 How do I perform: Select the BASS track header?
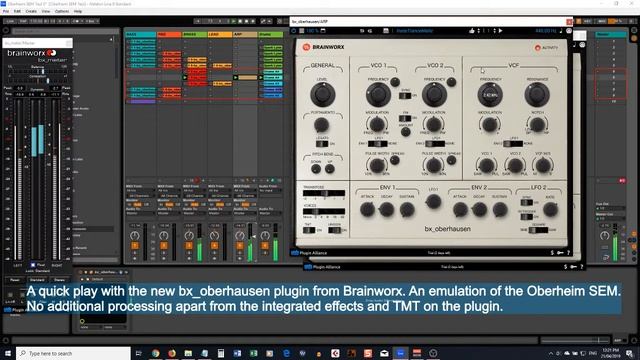click(141, 34)
